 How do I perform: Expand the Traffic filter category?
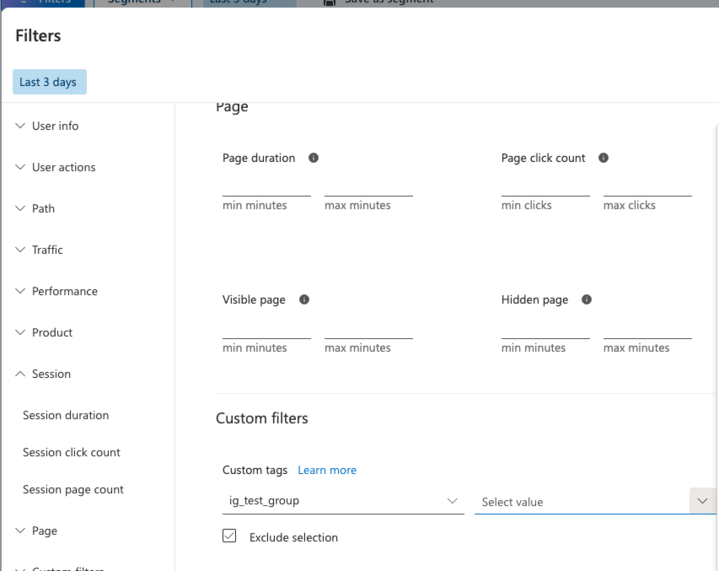47,250
